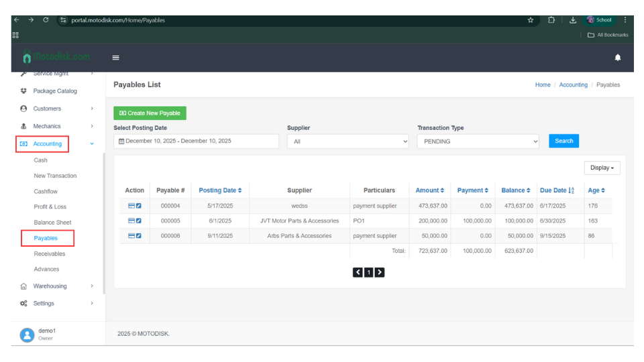Open browser downloads icon

tap(573, 20)
